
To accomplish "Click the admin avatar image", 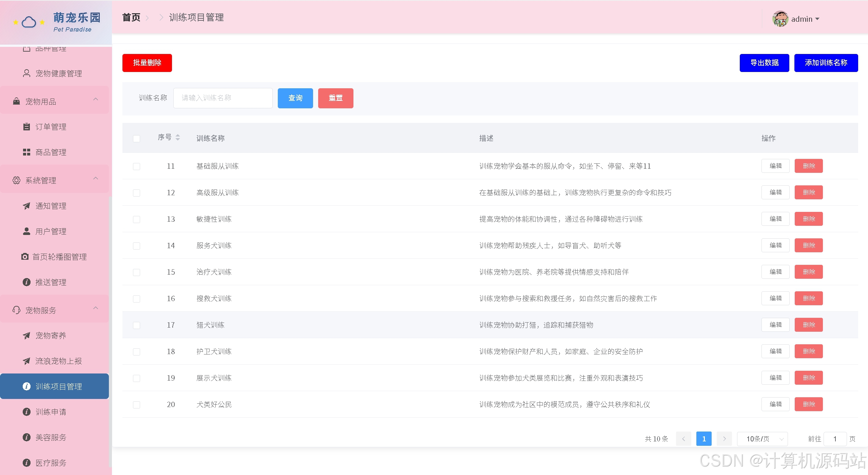I will (780, 19).
